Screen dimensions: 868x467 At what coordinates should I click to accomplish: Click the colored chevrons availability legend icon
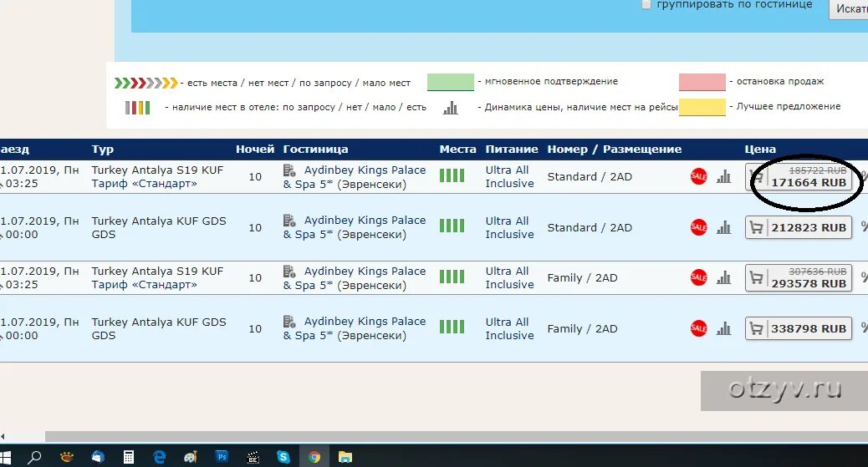pos(146,83)
